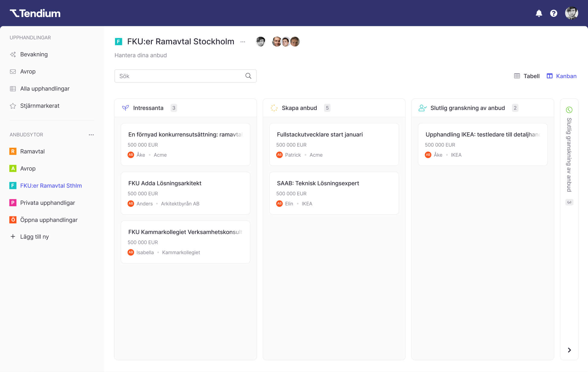Open the Avrop entry under UPPHANDLINGAR
Screen dimensions: 588x372
28,71
